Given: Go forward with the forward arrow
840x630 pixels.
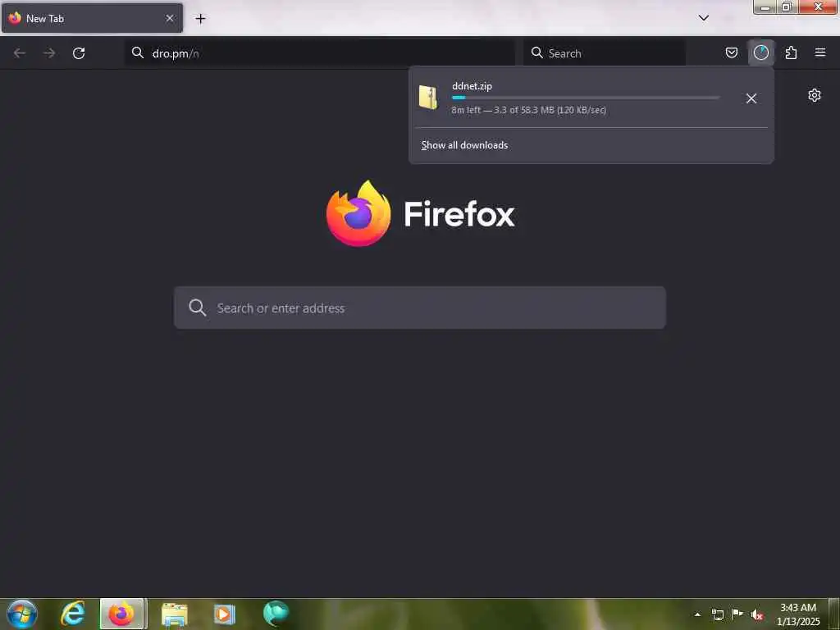Looking at the screenshot, I should click(x=49, y=53).
